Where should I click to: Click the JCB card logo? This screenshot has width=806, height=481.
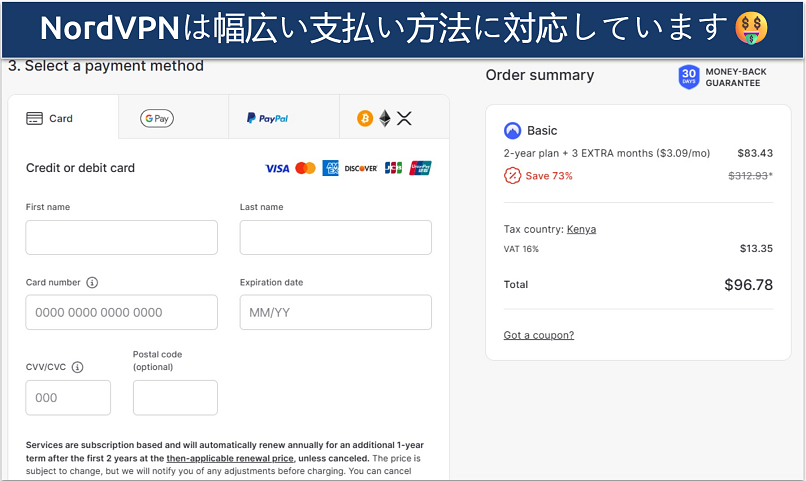tap(393, 168)
